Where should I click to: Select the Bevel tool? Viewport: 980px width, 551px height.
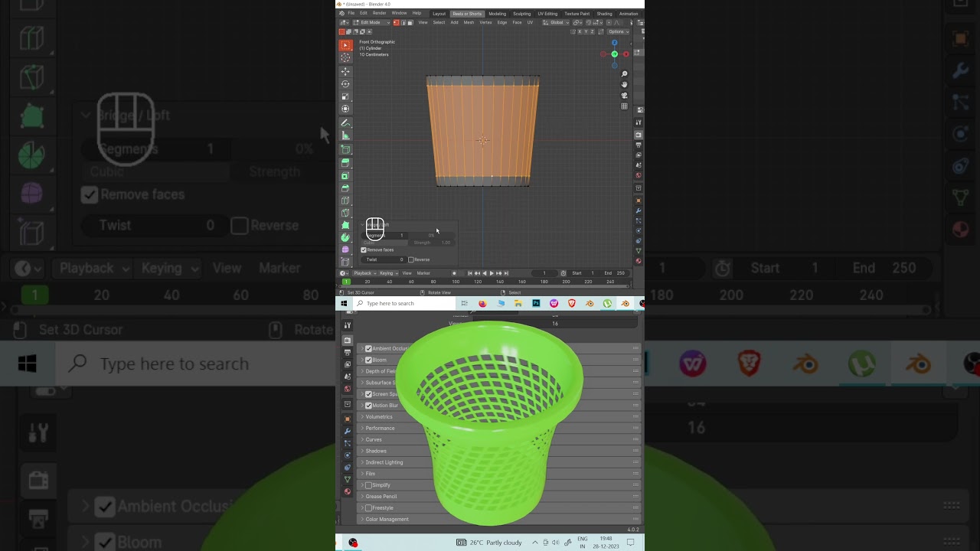(x=345, y=187)
